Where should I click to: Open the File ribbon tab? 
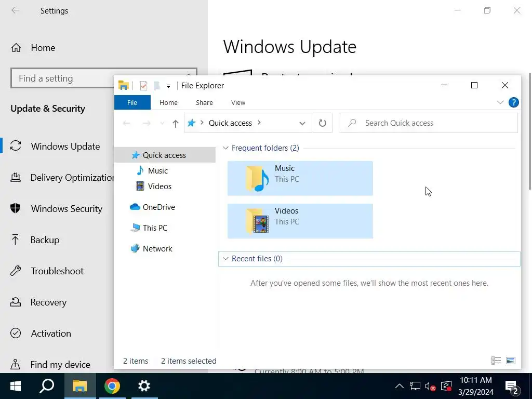click(x=132, y=102)
